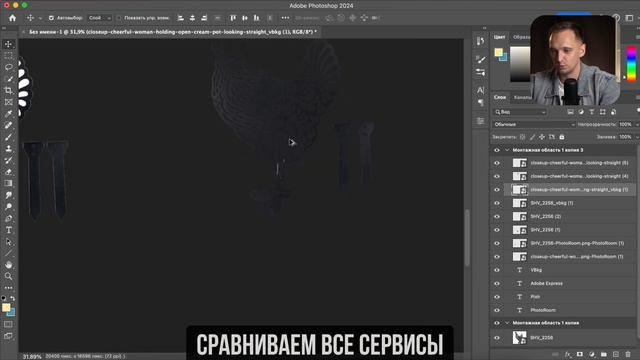Image resolution: width=640 pixels, height=360 pixels.
Task: Switch to the Слои (Layers) tab
Action: click(x=500, y=97)
